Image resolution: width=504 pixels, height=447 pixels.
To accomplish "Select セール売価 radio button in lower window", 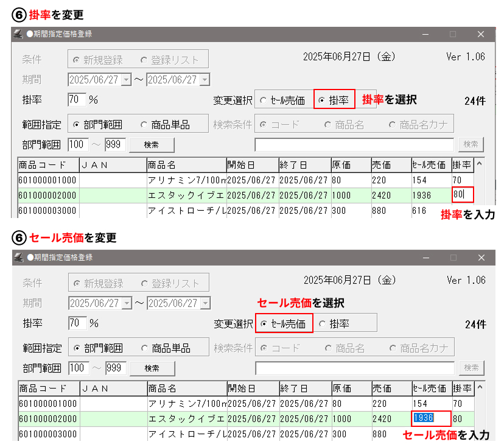I will pyautogui.click(x=263, y=324).
